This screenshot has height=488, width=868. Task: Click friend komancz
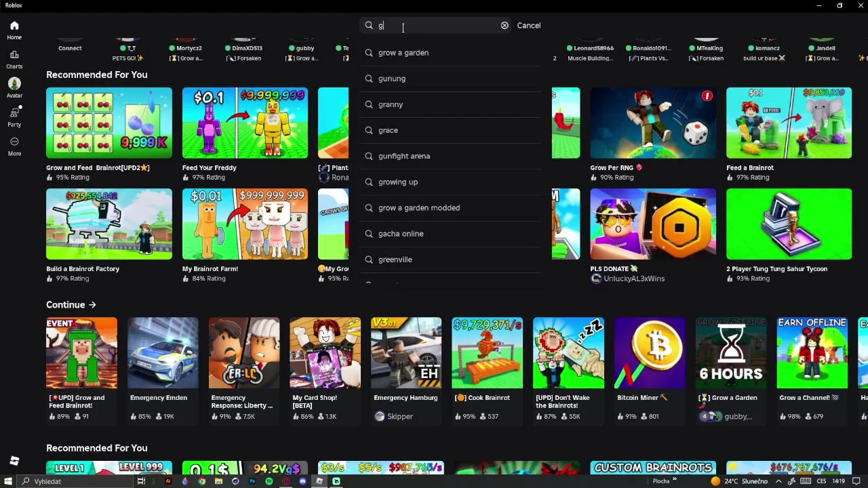[x=764, y=48]
